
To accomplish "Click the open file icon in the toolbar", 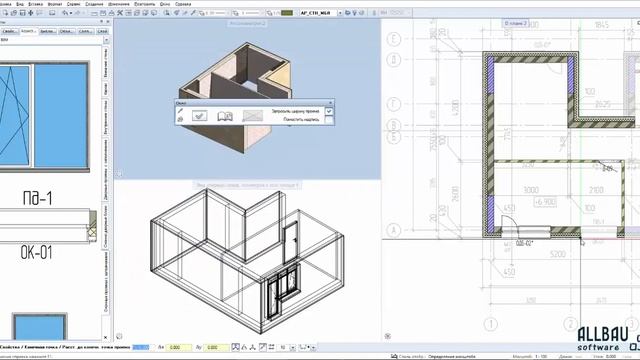I will coord(14,13).
